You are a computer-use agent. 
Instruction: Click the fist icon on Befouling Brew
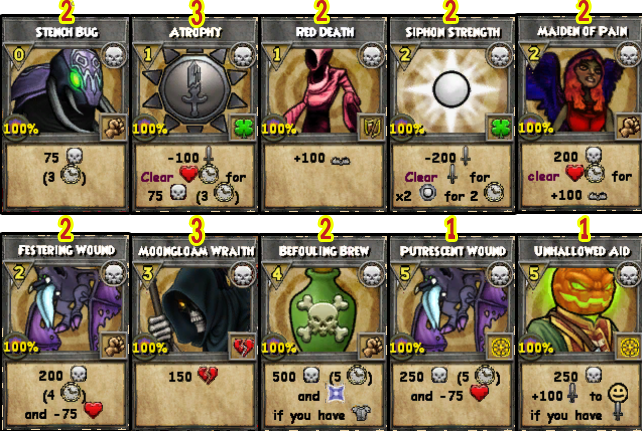371,346
